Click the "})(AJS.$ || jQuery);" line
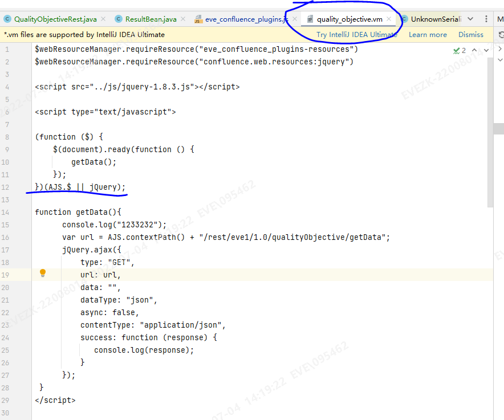The height and width of the screenshot is (420, 504). coord(80,187)
